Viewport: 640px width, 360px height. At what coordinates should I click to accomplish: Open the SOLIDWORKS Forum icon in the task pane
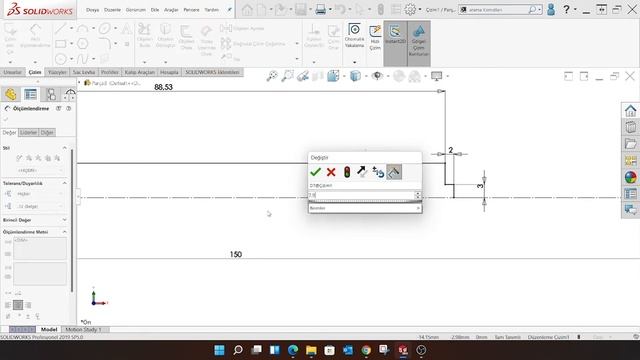(631, 210)
